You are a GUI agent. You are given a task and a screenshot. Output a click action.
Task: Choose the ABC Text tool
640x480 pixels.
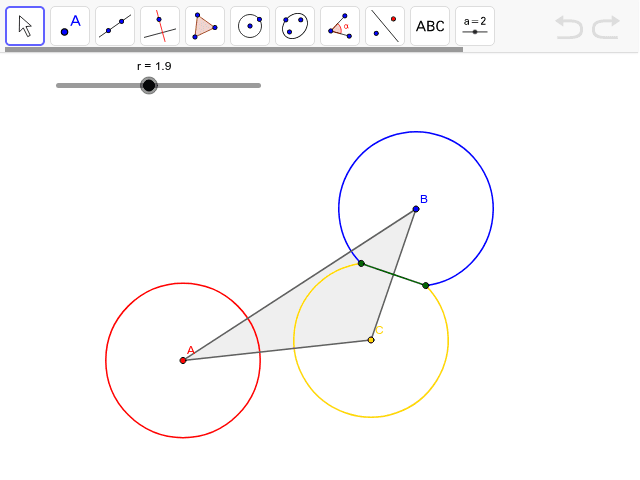pos(430,26)
